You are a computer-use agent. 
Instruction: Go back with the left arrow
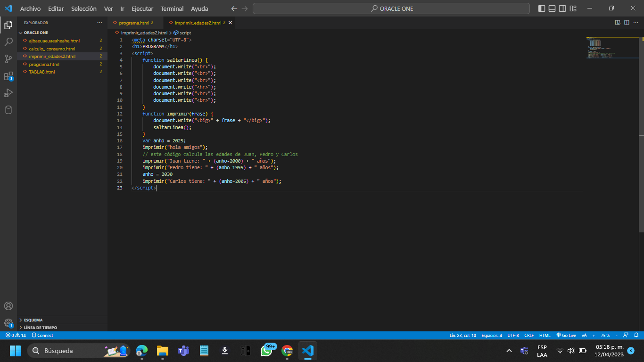234,8
